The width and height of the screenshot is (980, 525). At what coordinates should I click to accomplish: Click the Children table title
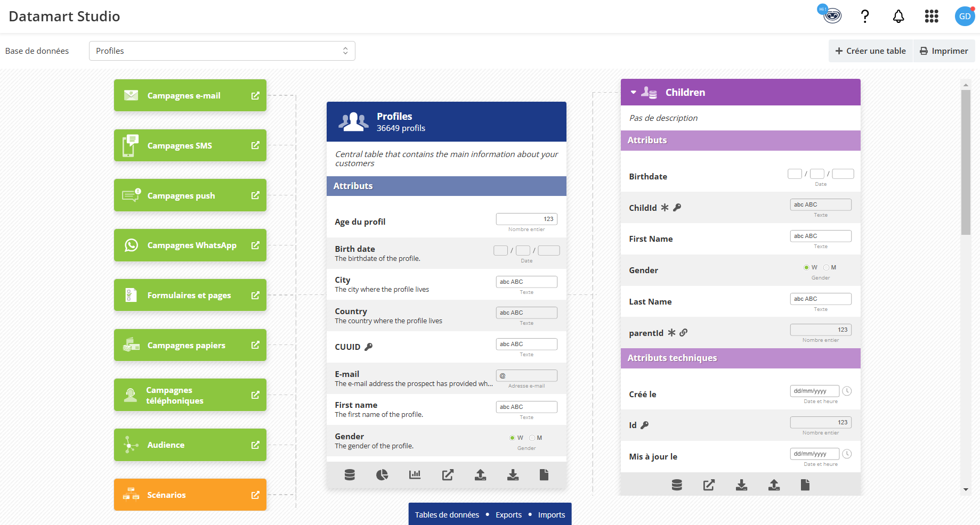click(685, 92)
